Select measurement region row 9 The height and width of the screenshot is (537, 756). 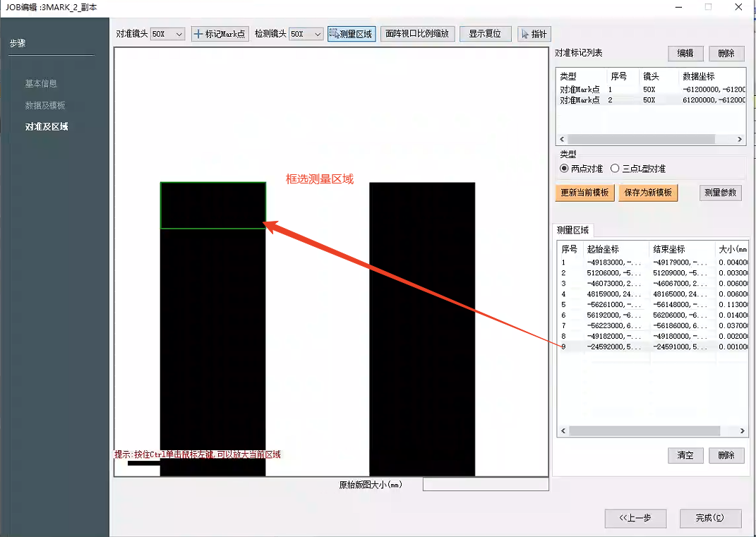(635, 347)
